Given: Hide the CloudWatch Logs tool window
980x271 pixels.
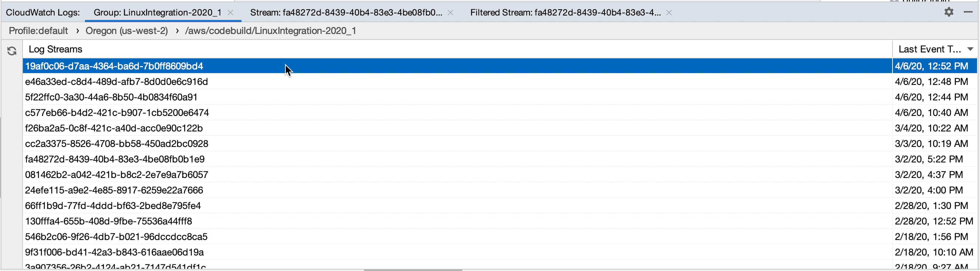Looking at the screenshot, I should 968,12.
